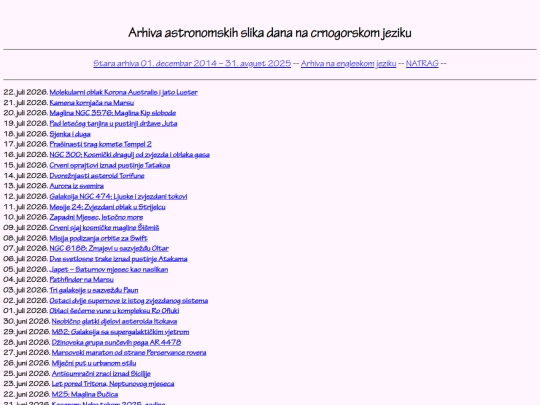540x405 pixels.
Task: Open the Stara arhiva 2014–2025 link
Action: [x=192, y=63]
